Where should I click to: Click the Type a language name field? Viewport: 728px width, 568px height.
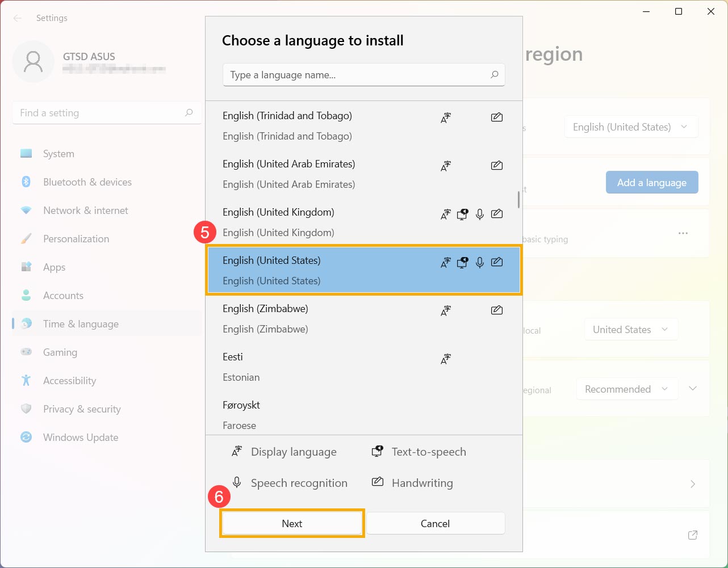tap(363, 75)
